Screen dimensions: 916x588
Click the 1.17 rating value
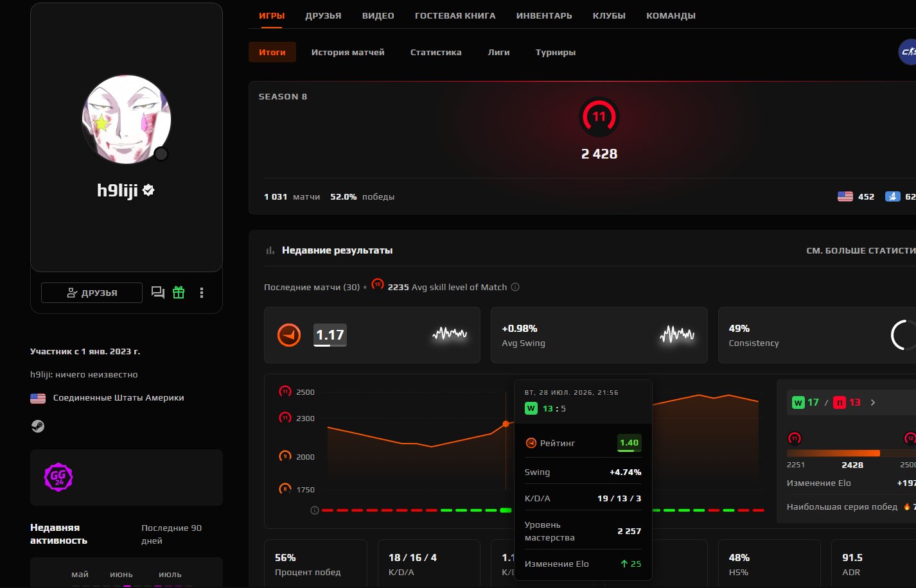click(330, 335)
